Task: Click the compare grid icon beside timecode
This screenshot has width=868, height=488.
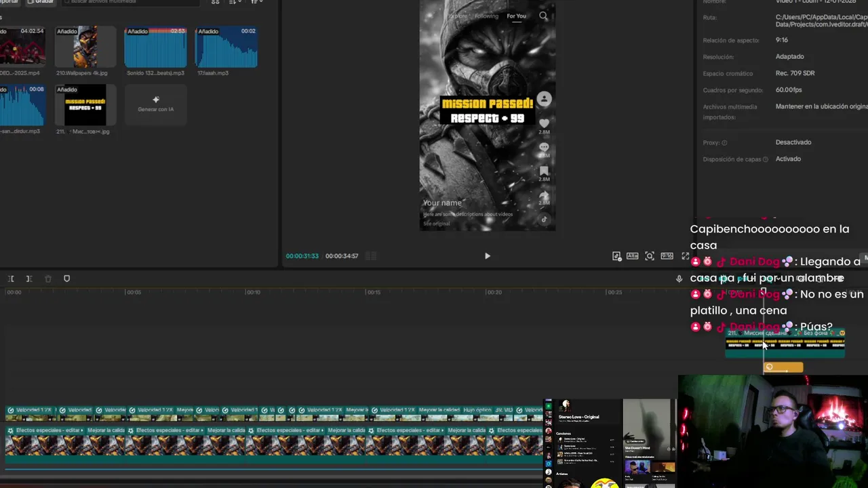Action: point(371,256)
